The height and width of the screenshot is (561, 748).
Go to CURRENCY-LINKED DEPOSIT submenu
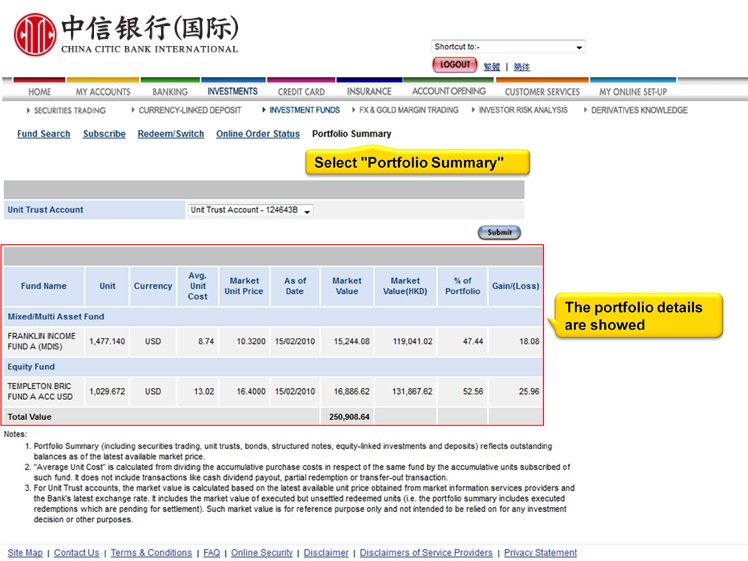point(190,110)
